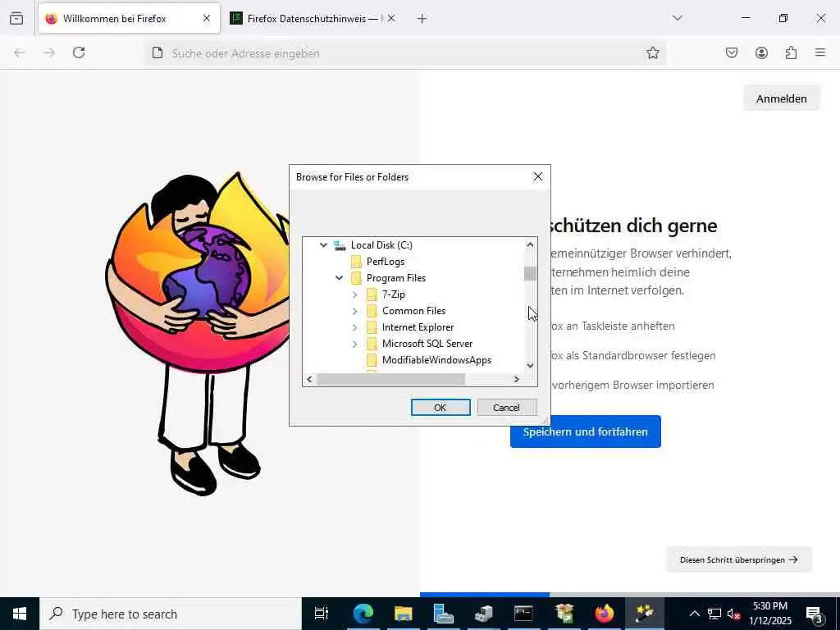This screenshot has width=840, height=630.
Task: Go back with the browser back arrow
Action: 20,52
